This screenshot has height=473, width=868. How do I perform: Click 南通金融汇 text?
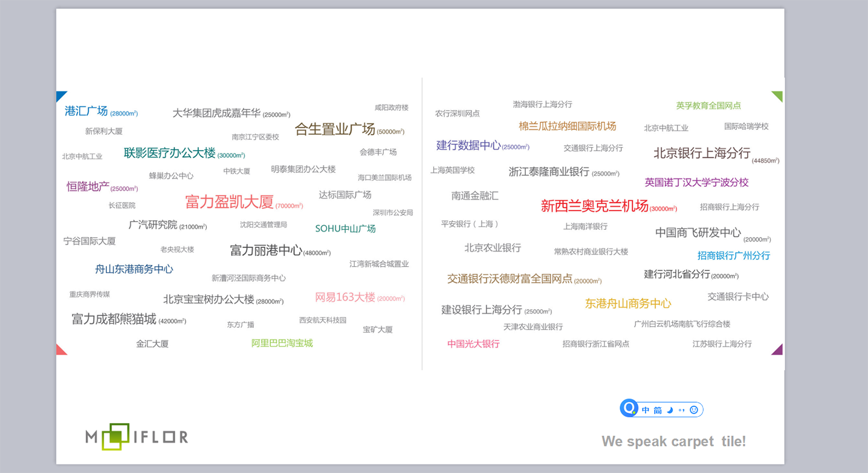(475, 196)
